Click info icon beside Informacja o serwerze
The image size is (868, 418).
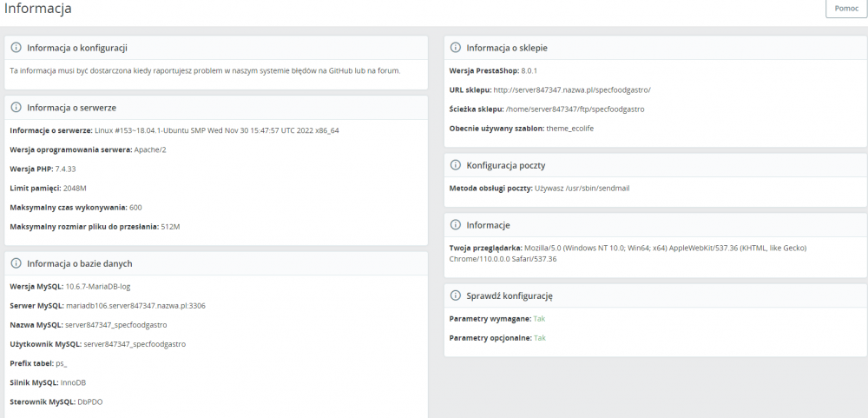(x=16, y=108)
